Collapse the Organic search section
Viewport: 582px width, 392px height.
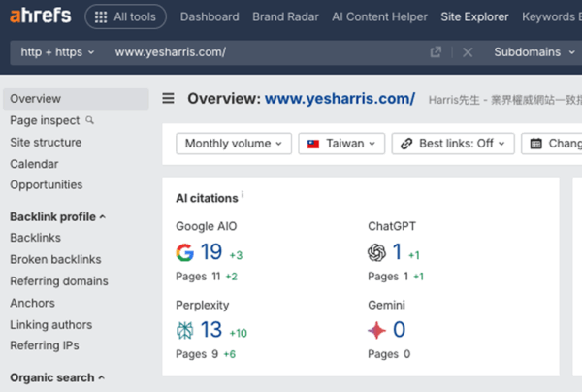pos(57,377)
